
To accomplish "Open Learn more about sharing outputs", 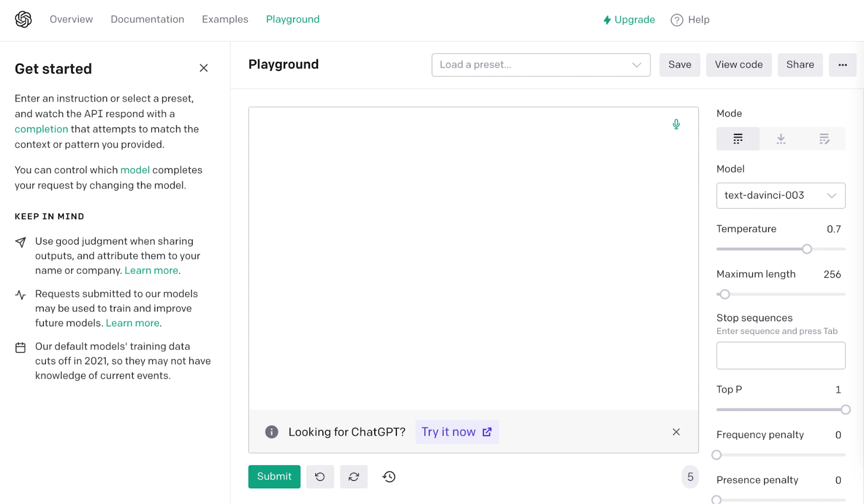I will tap(151, 270).
